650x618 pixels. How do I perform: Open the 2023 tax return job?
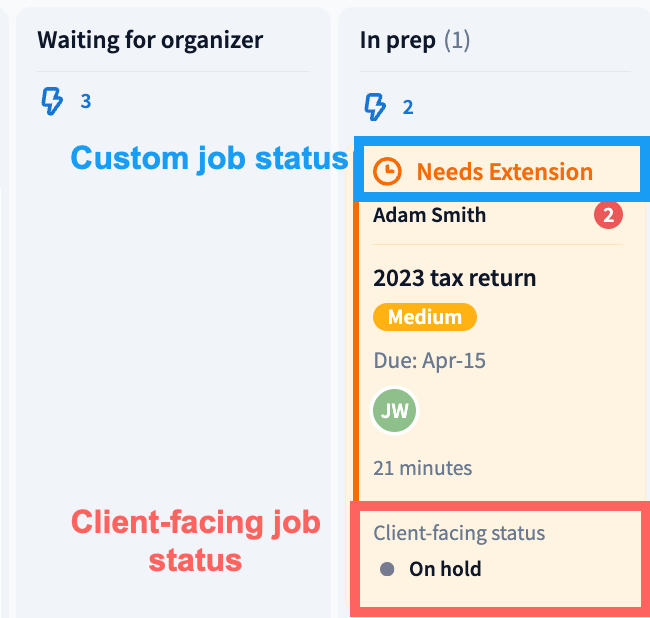[454, 277]
